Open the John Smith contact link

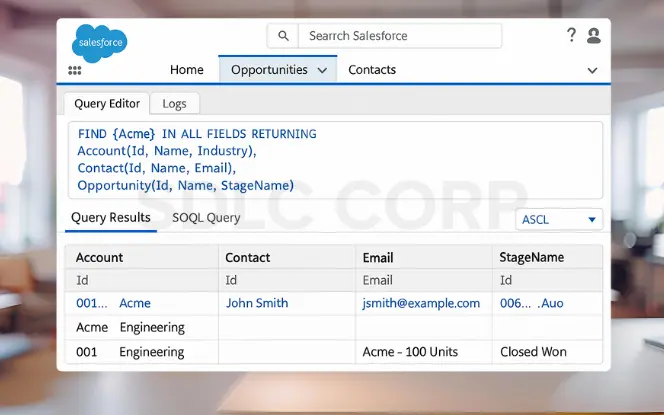click(257, 303)
